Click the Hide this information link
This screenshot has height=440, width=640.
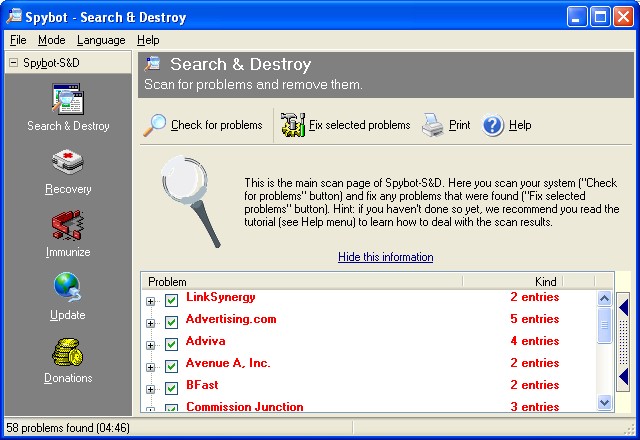pos(385,257)
